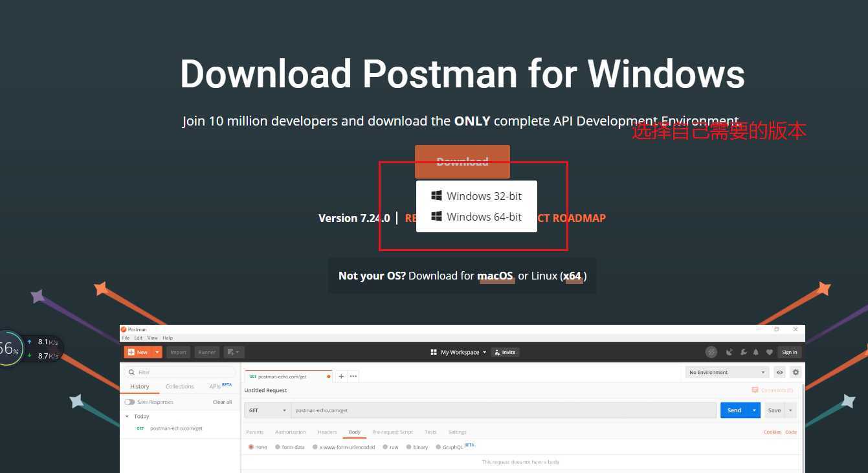Image resolution: width=868 pixels, height=473 pixels.
Task: Switch to the Authorization tab
Action: (x=291, y=432)
